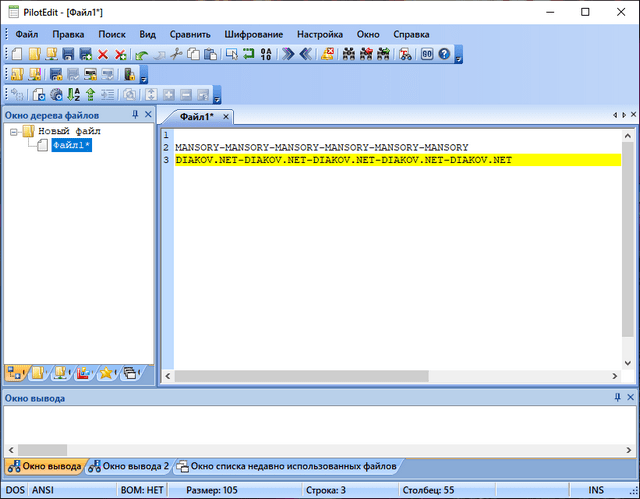Click the editor vertical scrollbar down arrow
The height and width of the screenshot is (499, 640).
click(x=628, y=363)
